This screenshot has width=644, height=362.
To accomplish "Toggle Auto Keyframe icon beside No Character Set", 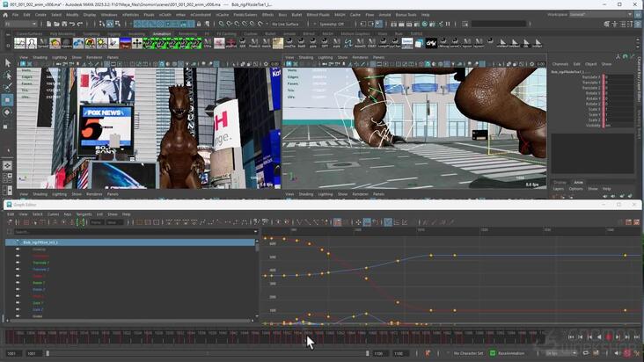I will point(428,353).
